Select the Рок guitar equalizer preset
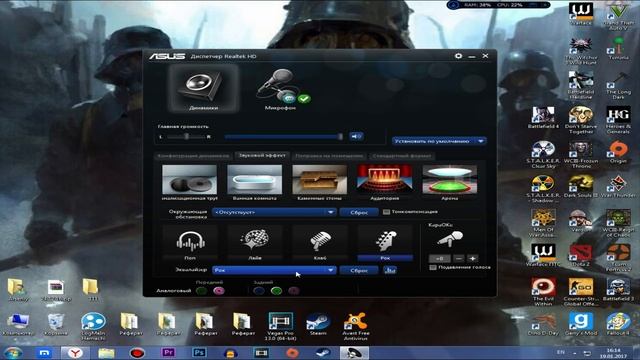This screenshot has height=360, width=640. point(385,241)
